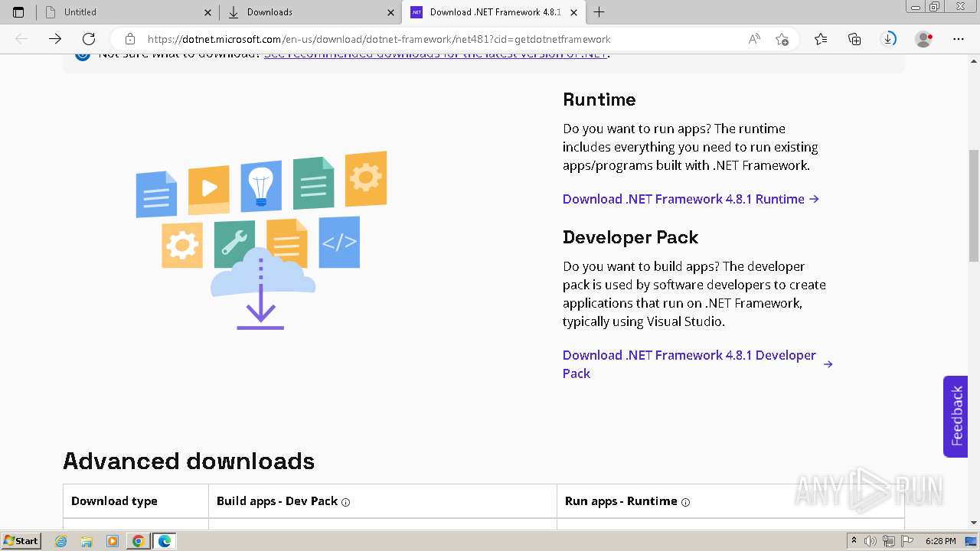980x551 pixels.
Task: Close the Untitled tab
Action: pos(207,12)
